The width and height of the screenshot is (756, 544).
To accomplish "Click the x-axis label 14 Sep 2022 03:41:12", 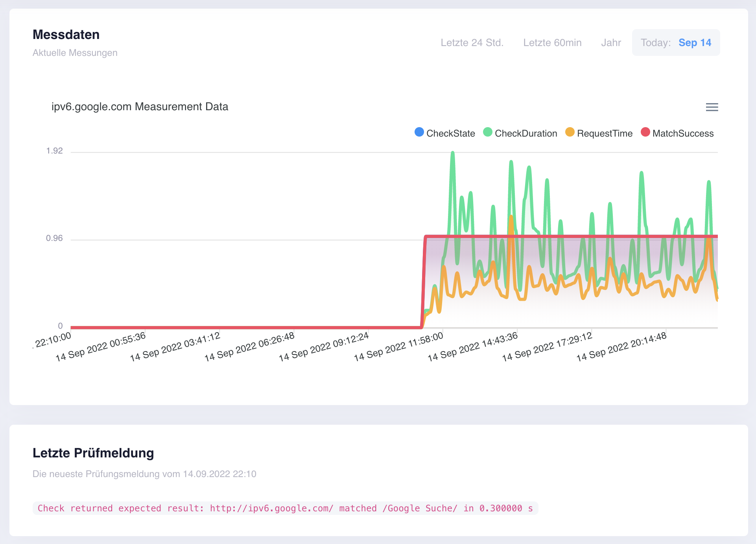I will coord(175,346).
